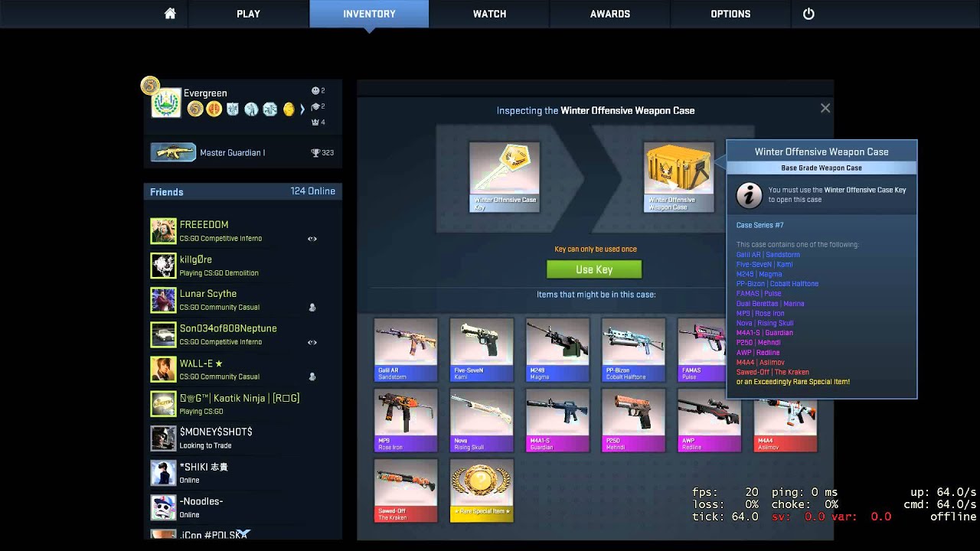The height and width of the screenshot is (551, 980).
Task: Select friend $MONEY$SHOT$
Action: [243, 438]
